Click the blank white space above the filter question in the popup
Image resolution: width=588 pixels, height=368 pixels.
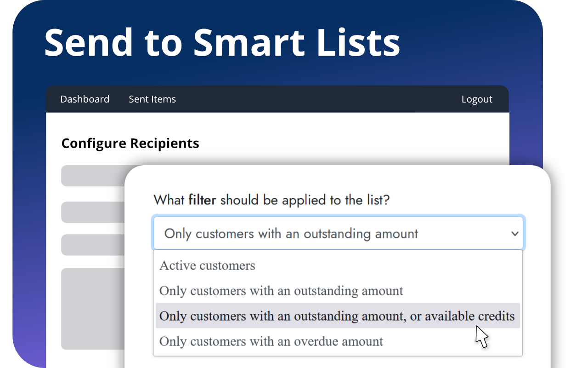click(x=338, y=179)
